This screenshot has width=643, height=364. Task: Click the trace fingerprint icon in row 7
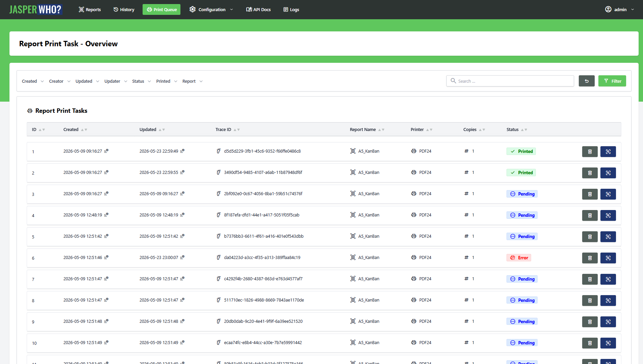pyautogui.click(x=219, y=279)
